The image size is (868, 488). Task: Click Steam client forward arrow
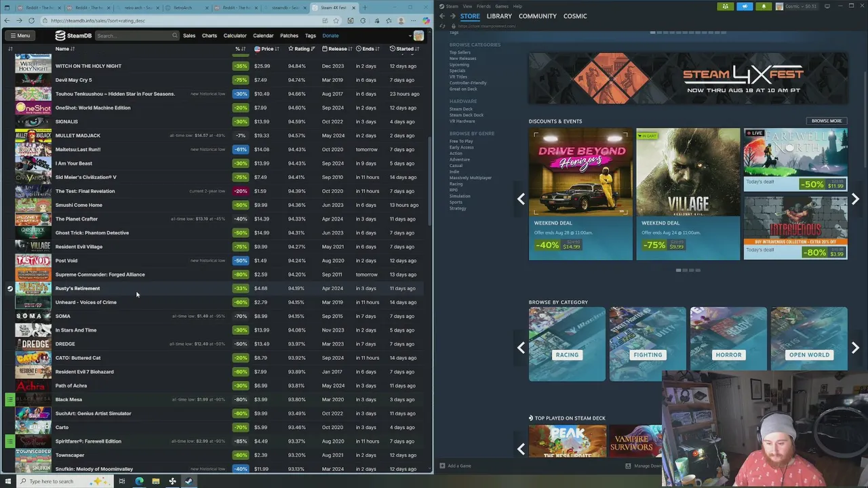[x=452, y=16]
